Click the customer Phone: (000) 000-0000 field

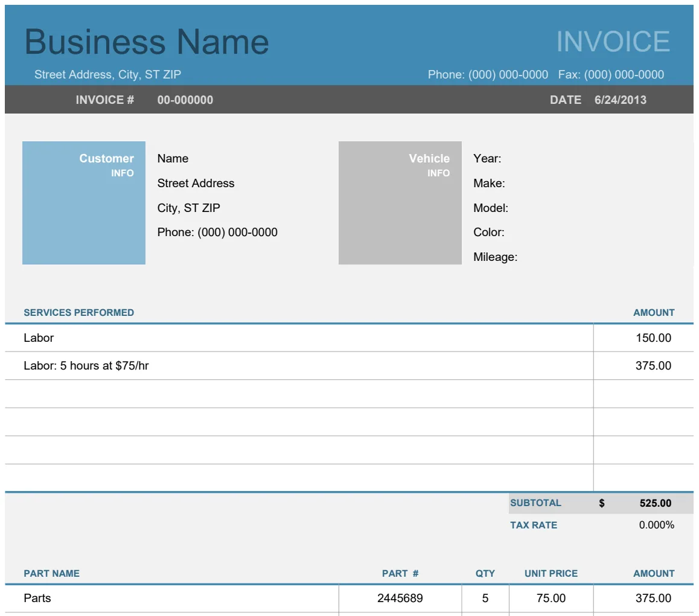217,233
